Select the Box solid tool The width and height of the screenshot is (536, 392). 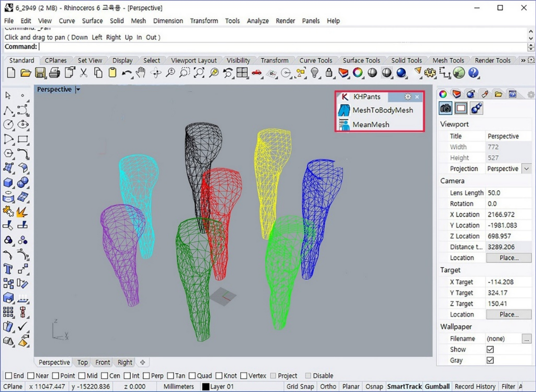8,182
